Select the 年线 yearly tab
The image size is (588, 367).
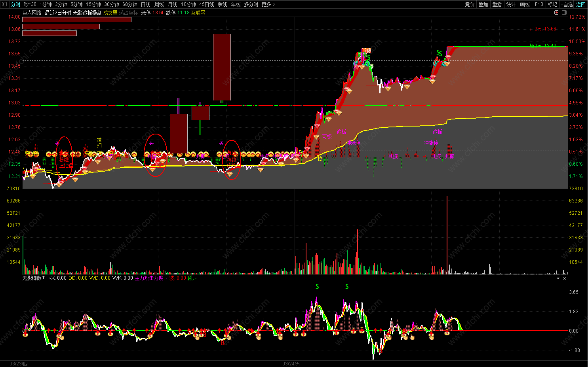(x=236, y=4)
